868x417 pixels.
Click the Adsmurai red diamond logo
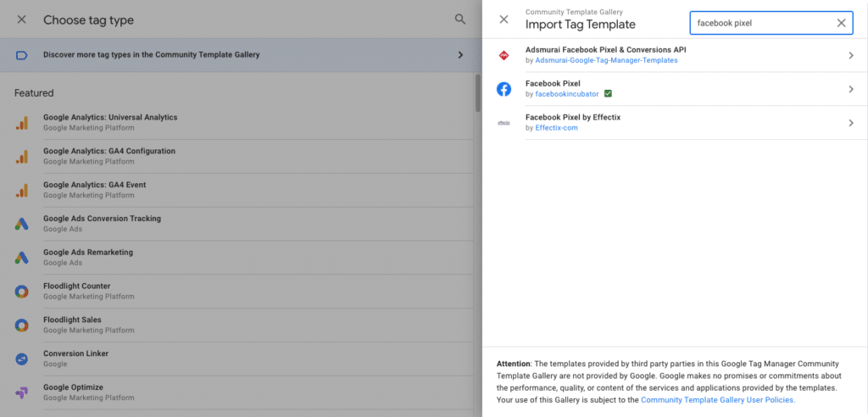(x=504, y=55)
